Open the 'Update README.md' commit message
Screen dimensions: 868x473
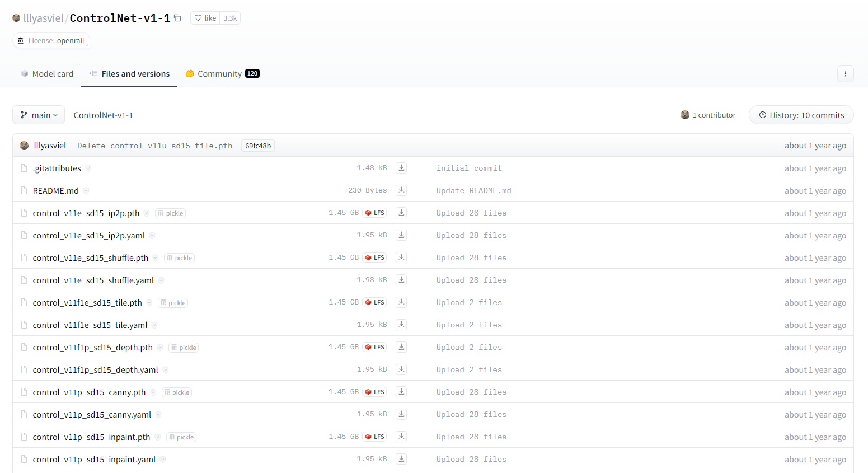pos(473,190)
